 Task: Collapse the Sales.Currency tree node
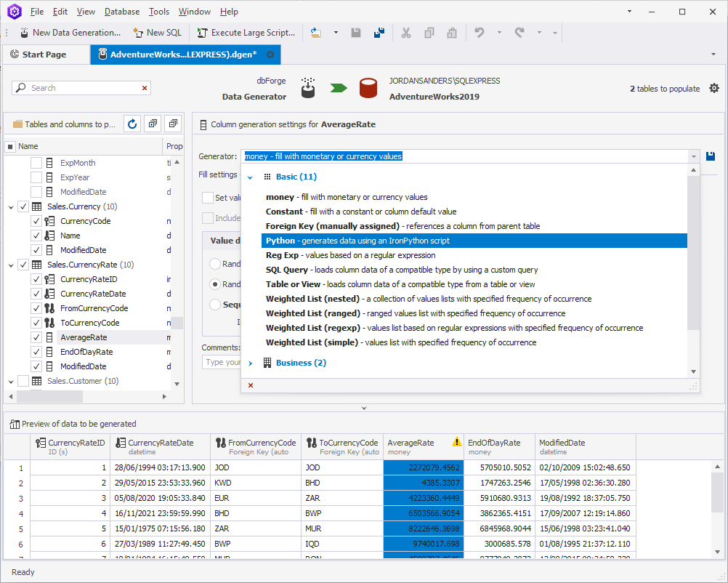[x=11, y=206]
